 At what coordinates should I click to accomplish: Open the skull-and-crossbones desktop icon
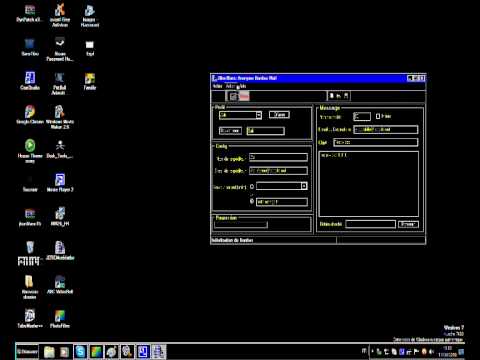[x=60, y=148]
